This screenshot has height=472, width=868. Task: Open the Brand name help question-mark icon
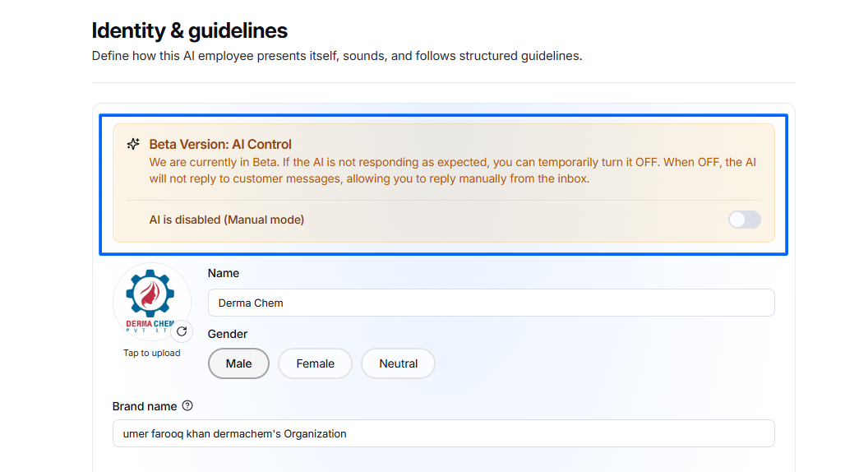point(187,405)
